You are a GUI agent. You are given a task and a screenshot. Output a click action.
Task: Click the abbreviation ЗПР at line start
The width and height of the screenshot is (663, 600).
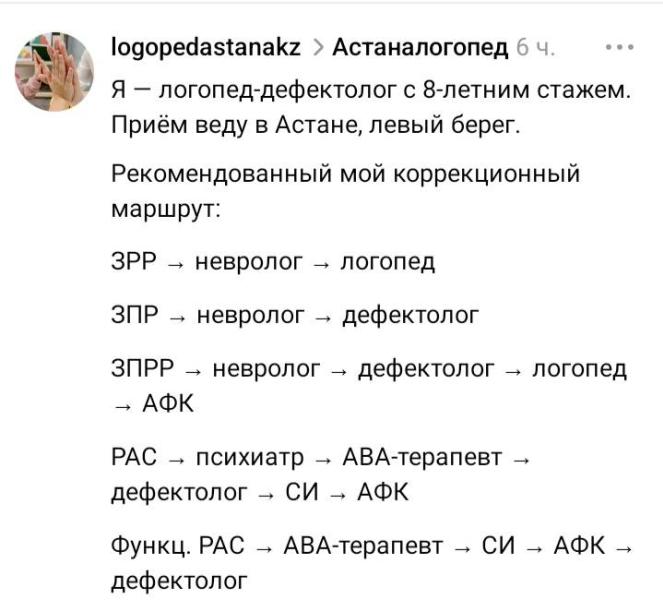coord(135,316)
